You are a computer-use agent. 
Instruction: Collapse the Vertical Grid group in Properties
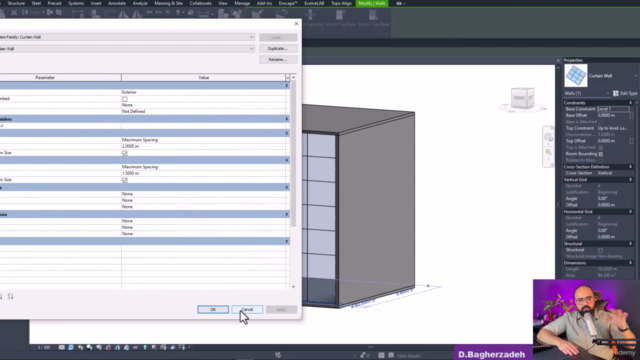631,180
